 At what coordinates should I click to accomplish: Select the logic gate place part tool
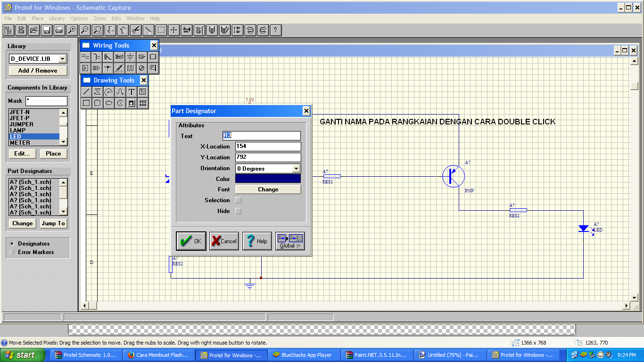point(142,57)
